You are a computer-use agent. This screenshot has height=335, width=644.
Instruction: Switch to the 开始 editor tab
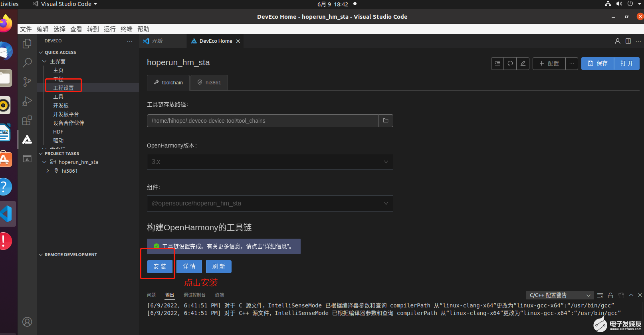pyautogui.click(x=162, y=41)
